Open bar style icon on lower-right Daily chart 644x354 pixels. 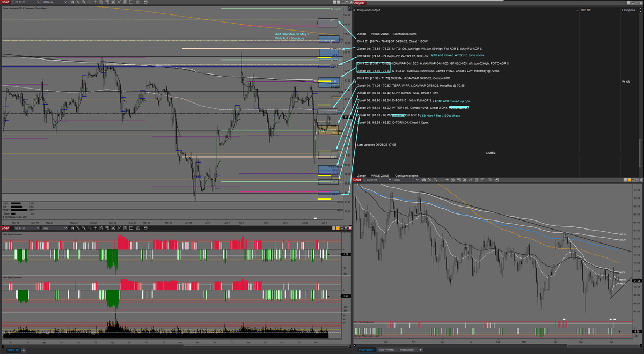[424, 180]
